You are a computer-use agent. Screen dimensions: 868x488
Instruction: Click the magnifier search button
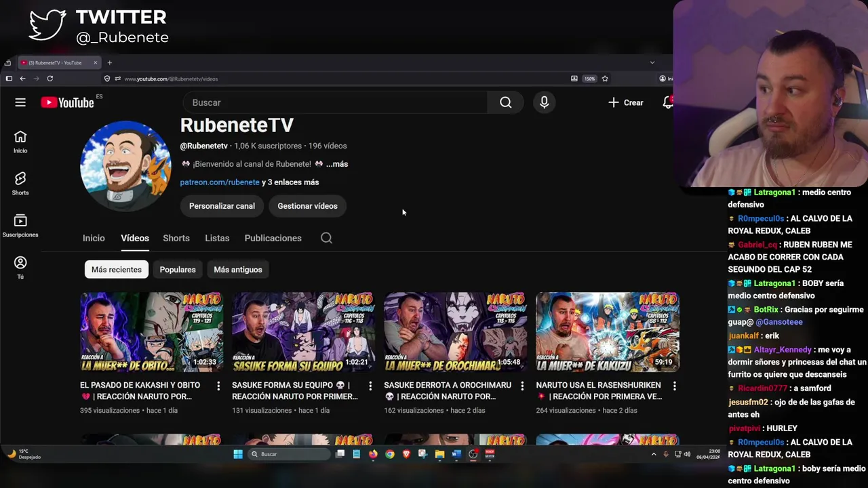coord(506,102)
